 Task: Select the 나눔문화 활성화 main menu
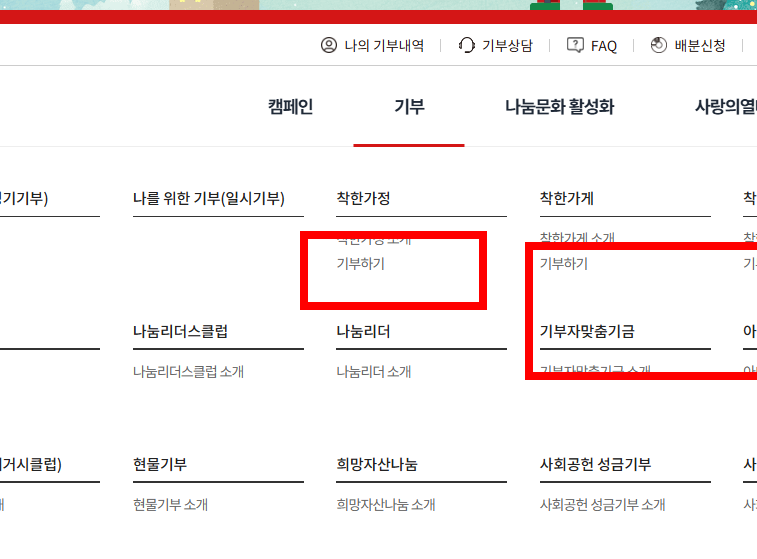(560, 106)
